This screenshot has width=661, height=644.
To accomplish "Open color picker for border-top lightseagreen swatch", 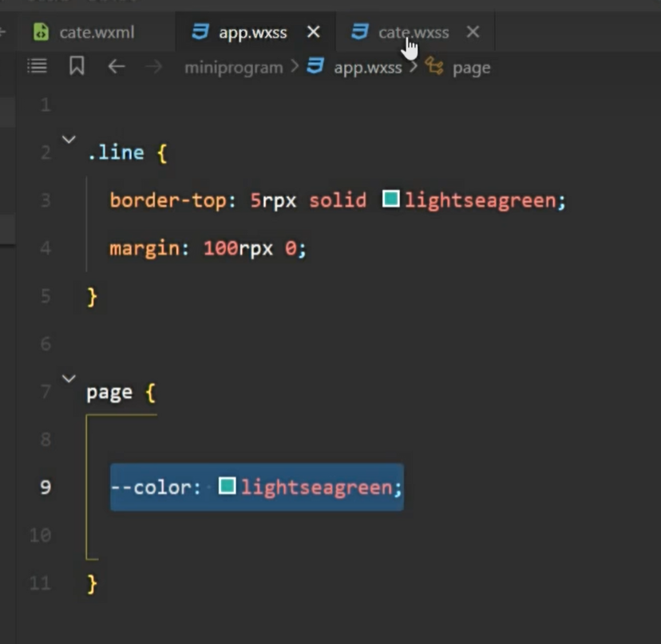I will tap(390, 200).
